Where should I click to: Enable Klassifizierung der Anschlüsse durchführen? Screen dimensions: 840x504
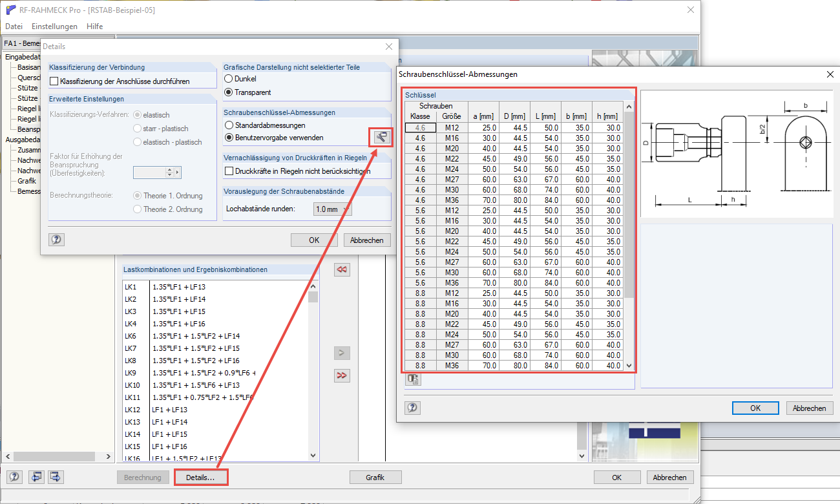coord(54,81)
